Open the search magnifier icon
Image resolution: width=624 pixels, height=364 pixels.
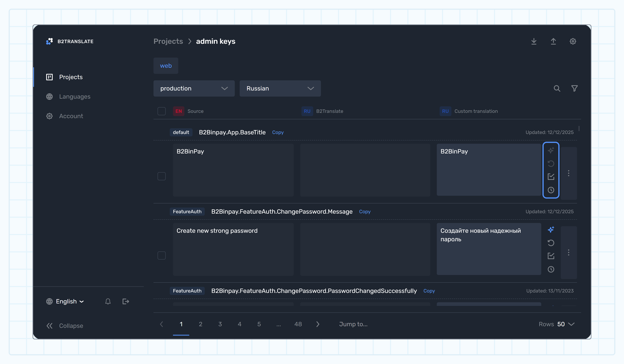click(557, 88)
